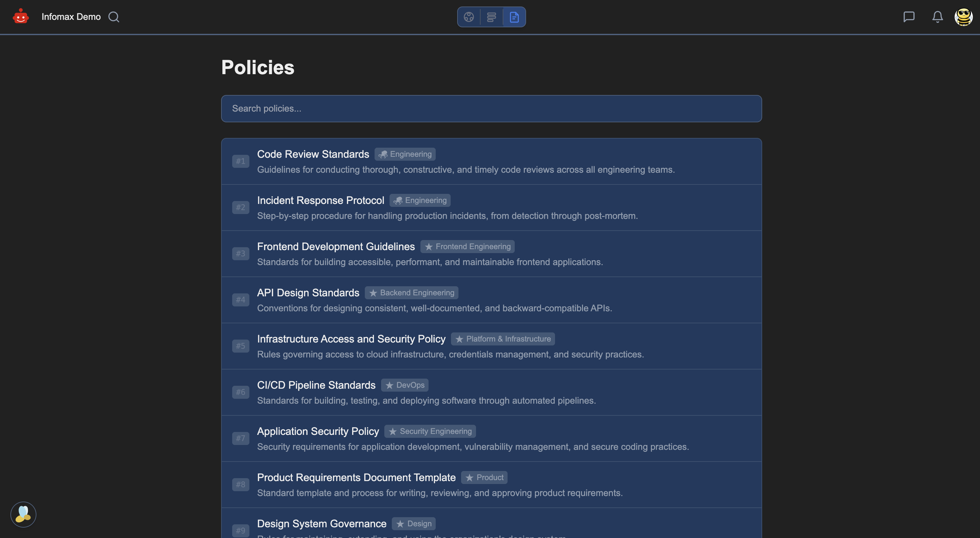This screenshot has height=538, width=980.
Task: Click the red robot logo icon
Action: (x=20, y=17)
